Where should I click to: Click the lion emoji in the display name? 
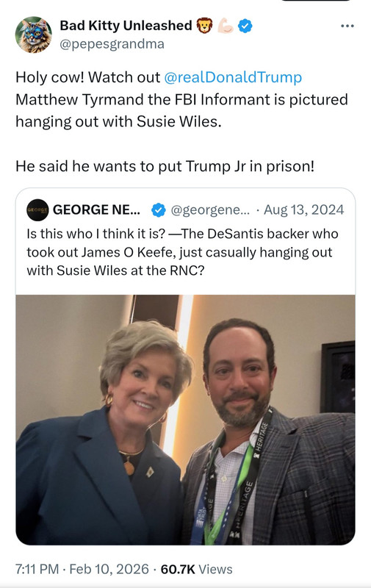coord(205,26)
